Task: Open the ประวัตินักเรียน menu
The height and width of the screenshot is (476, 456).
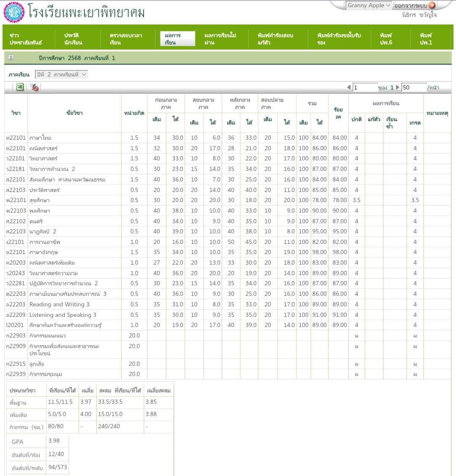Action: pos(73,39)
